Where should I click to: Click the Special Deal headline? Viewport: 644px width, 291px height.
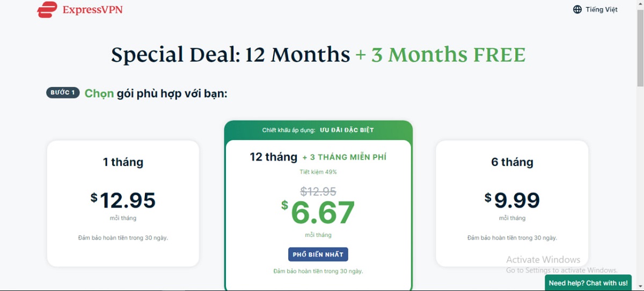click(x=318, y=55)
